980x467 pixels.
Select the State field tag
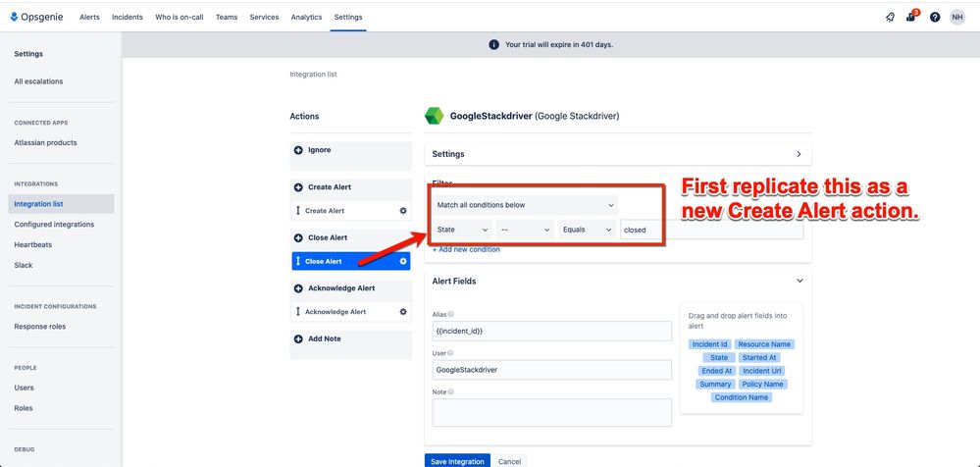coord(719,357)
